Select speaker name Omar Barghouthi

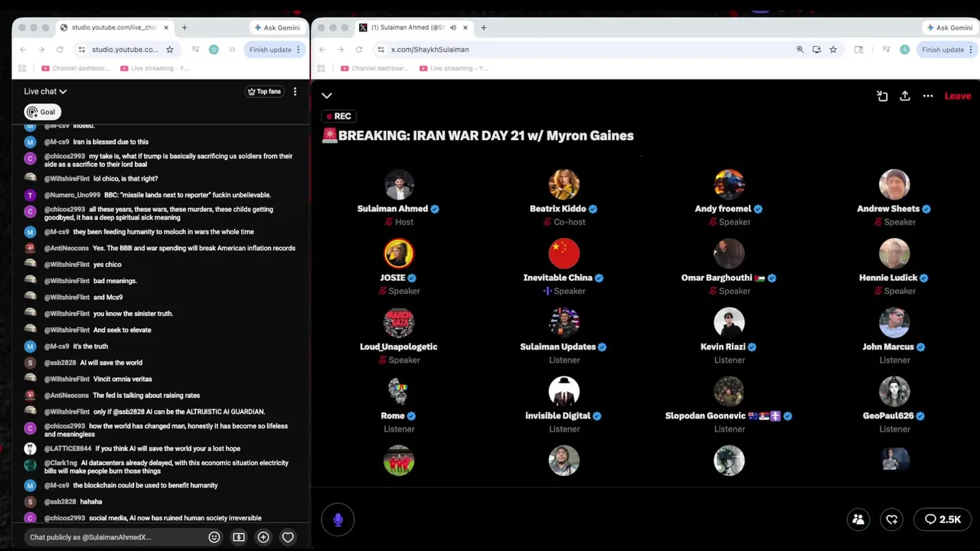point(717,278)
